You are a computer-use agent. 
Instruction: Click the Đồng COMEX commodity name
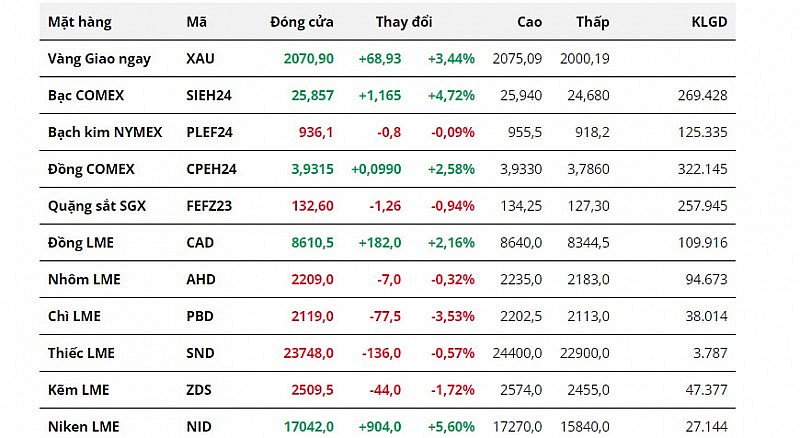pyautogui.click(x=91, y=169)
